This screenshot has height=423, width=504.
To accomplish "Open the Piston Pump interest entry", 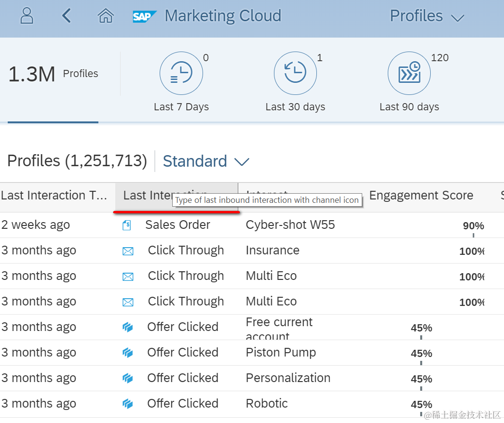I will click(x=281, y=353).
